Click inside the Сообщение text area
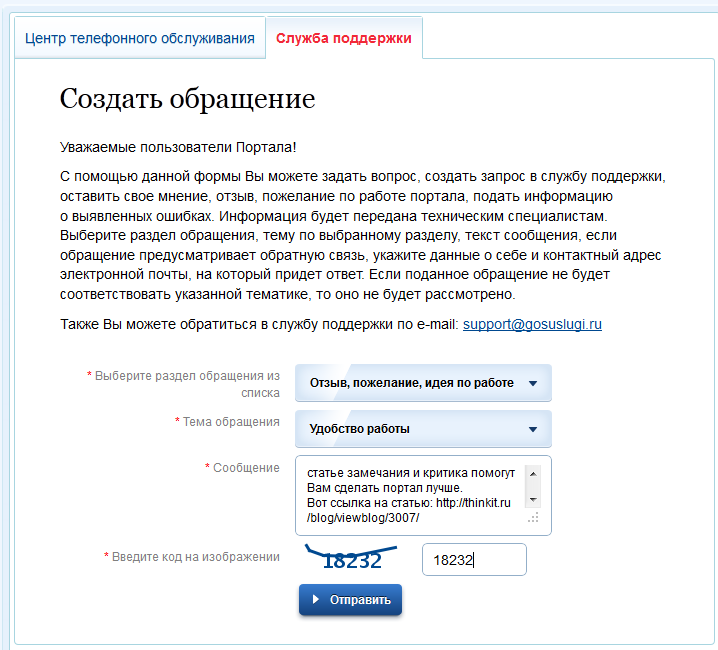 pos(410,495)
